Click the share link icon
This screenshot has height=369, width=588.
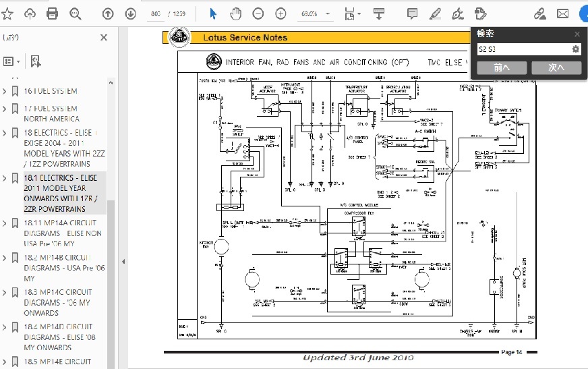tap(540, 14)
